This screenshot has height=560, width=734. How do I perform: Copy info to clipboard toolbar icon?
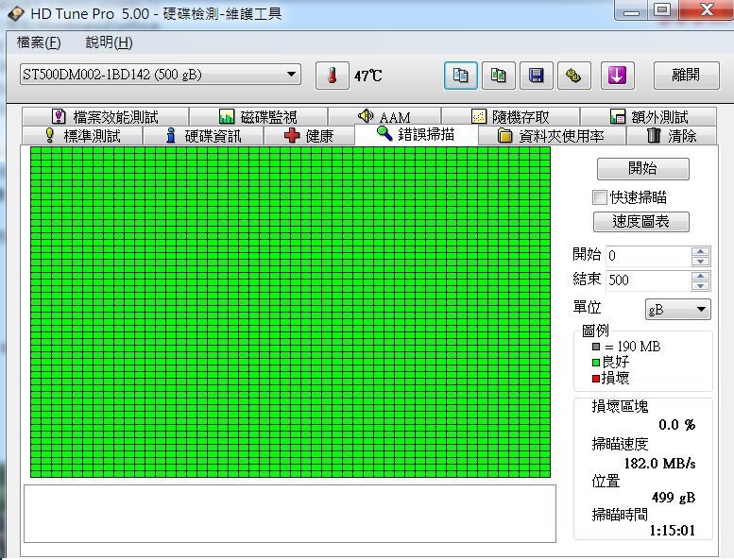coord(461,76)
